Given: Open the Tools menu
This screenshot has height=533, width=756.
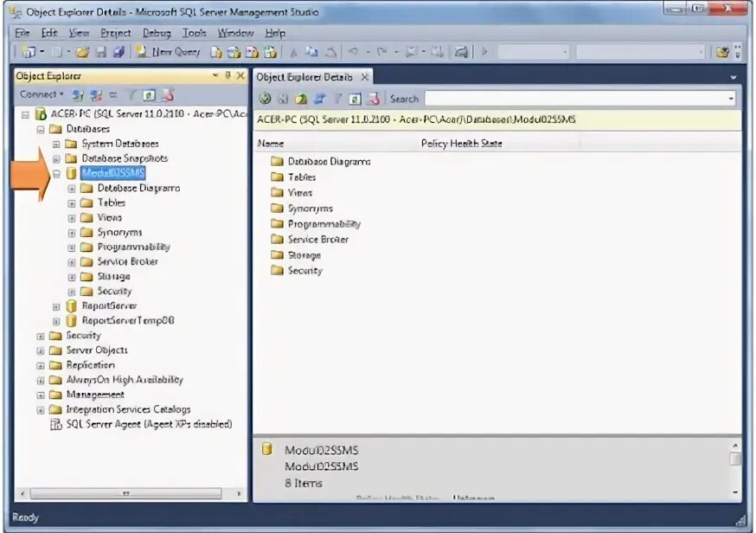Looking at the screenshot, I should (x=195, y=33).
